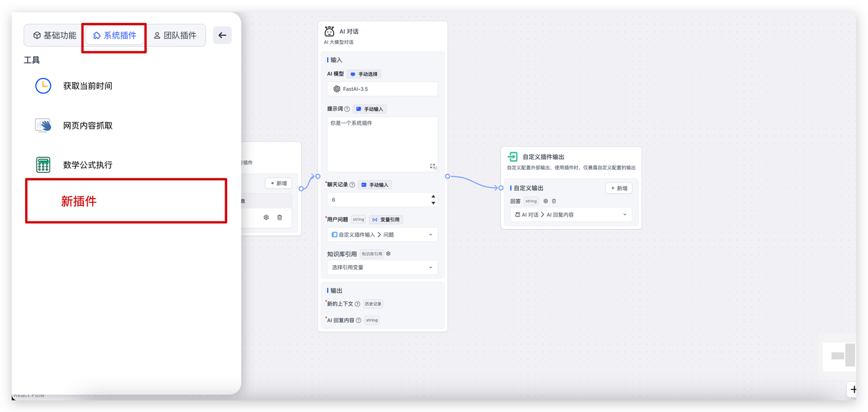Select the 网页内容抓取 hand icon
Image resolution: width=868 pixels, height=412 pixels.
pos(43,125)
